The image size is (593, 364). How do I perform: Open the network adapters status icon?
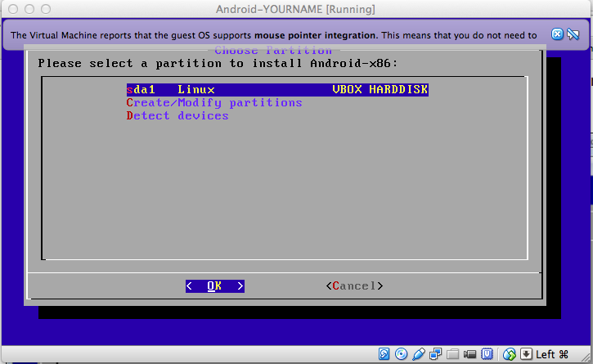click(435, 354)
